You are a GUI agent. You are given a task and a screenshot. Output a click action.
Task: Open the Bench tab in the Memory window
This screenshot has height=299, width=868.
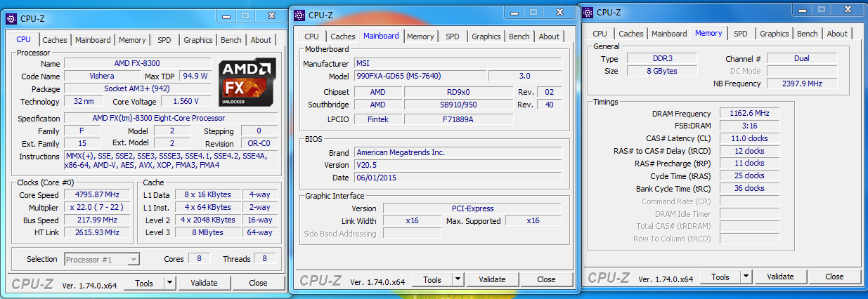[x=808, y=34]
